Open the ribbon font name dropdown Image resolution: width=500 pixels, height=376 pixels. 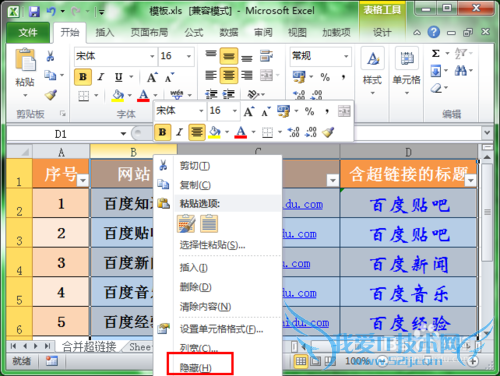152,56
